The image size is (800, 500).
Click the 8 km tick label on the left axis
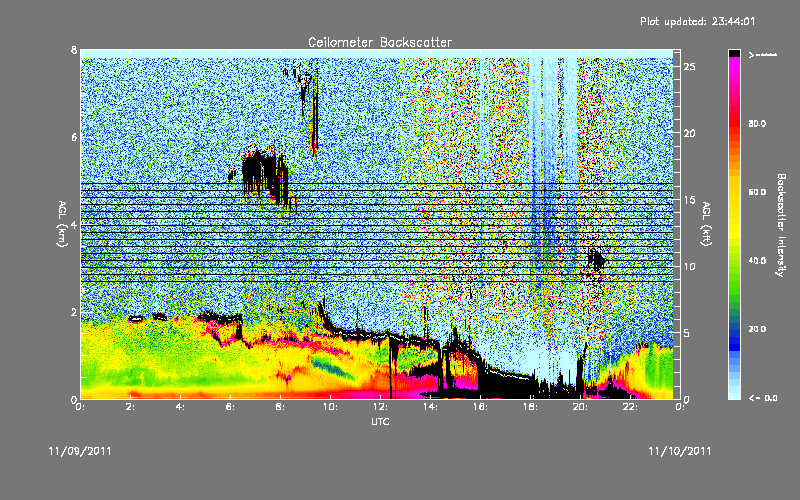[74, 50]
